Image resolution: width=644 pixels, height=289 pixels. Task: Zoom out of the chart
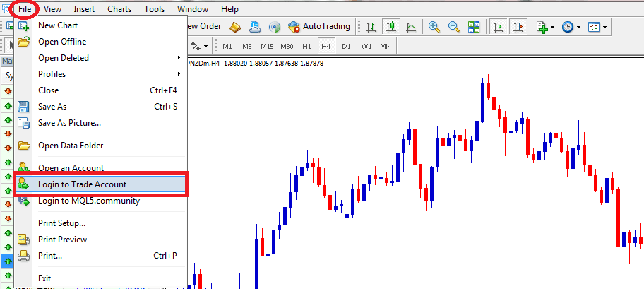pos(454,27)
